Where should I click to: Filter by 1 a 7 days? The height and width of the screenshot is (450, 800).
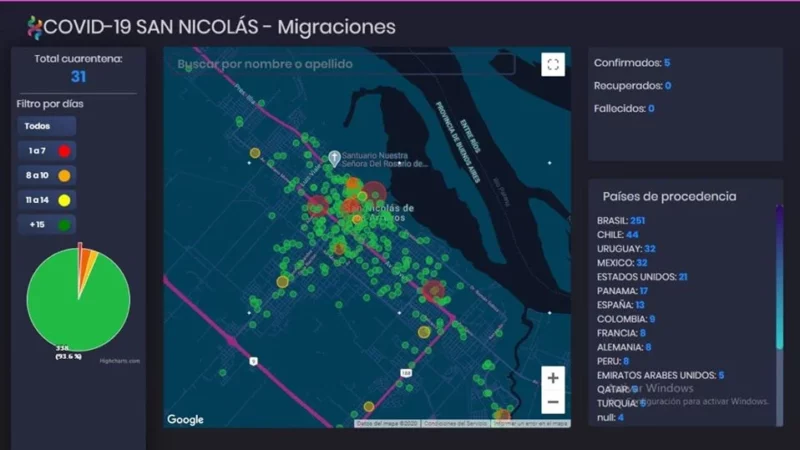pos(46,151)
